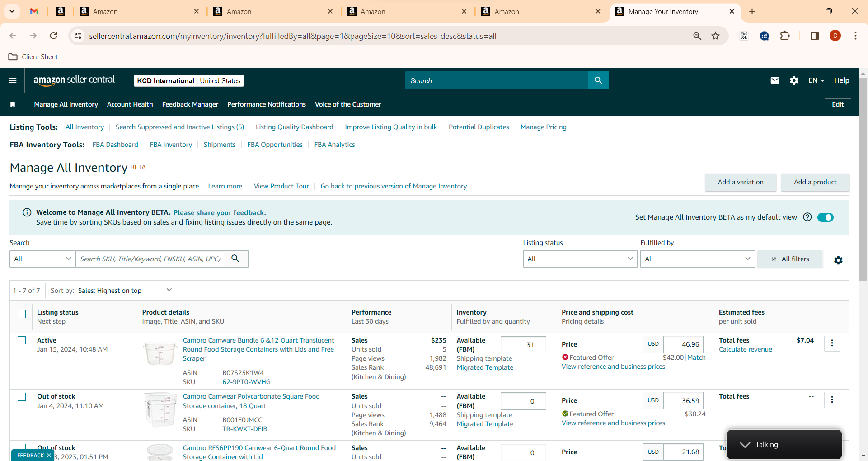The image size is (868, 461).
Task: Open the Chrome three-dot menu
Action: pyautogui.click(x=855, y=36)
